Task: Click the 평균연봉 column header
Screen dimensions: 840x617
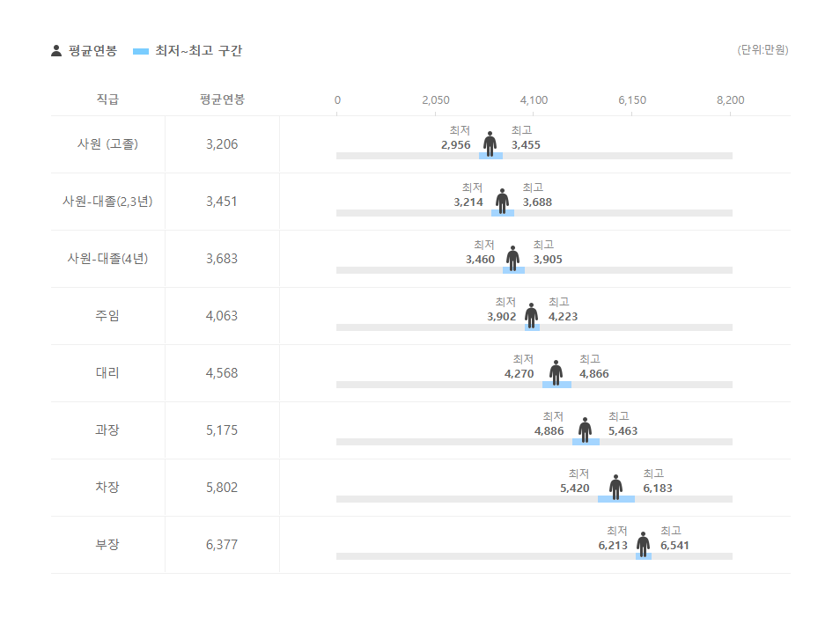Action: 222,99
